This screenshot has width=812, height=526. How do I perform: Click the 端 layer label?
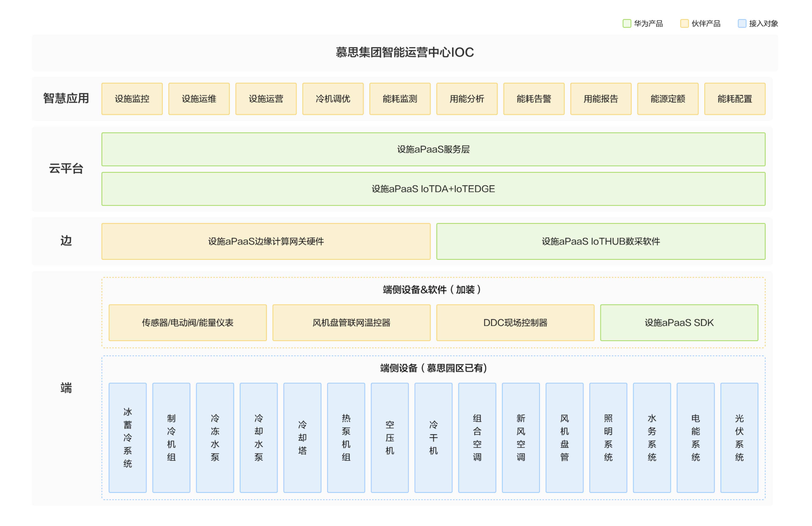pyautogui.click(x=66, y=388)
